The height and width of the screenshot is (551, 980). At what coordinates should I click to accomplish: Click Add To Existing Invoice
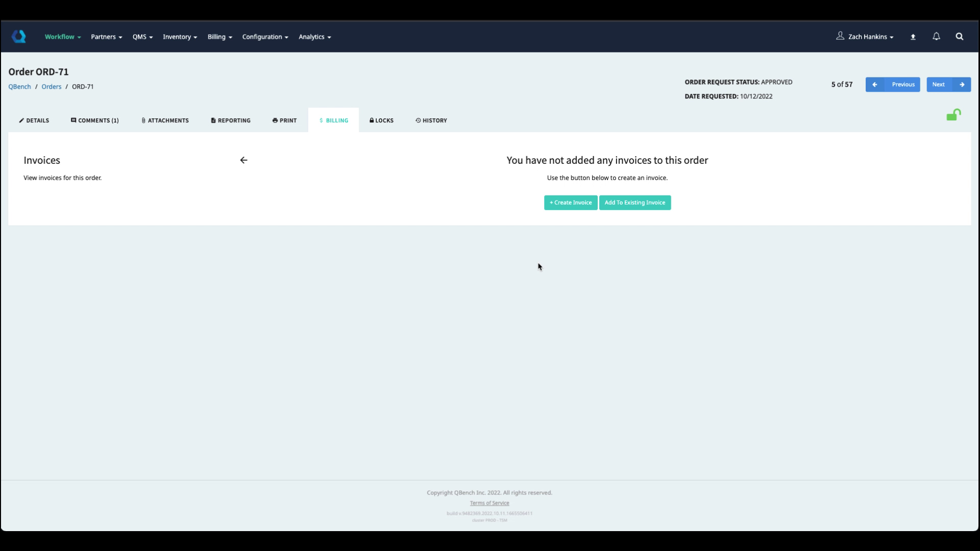(634, 203)
